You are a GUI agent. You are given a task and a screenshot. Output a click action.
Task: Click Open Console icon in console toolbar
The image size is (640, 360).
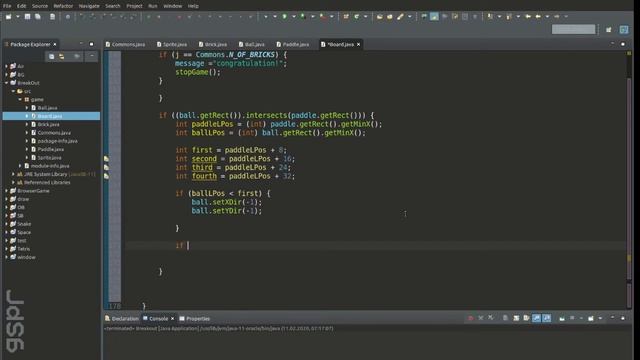(x=591, y=318)
